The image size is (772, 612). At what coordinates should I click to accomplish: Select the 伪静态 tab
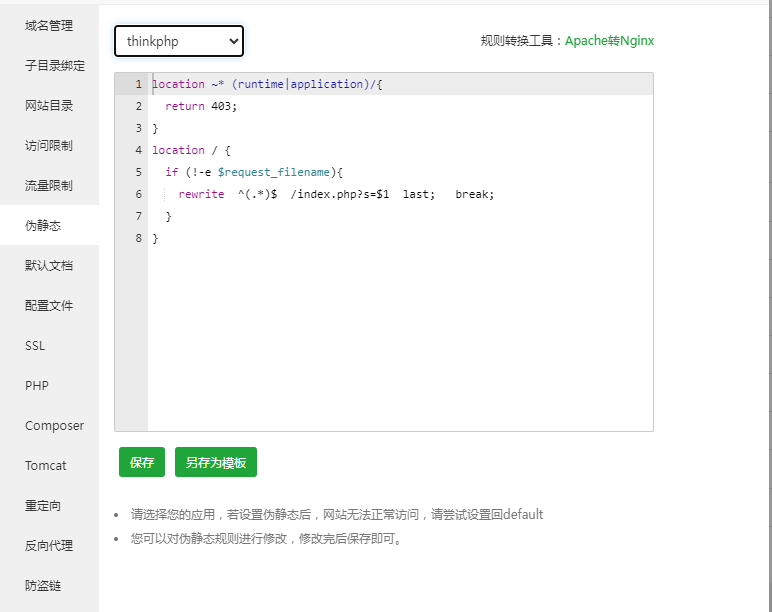tap(49, 225)
